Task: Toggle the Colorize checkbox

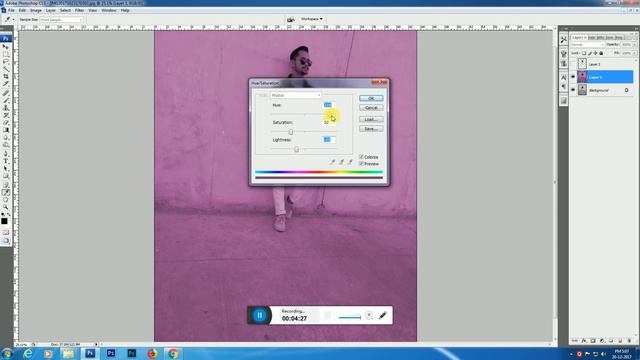Action: tap(361, 157)
